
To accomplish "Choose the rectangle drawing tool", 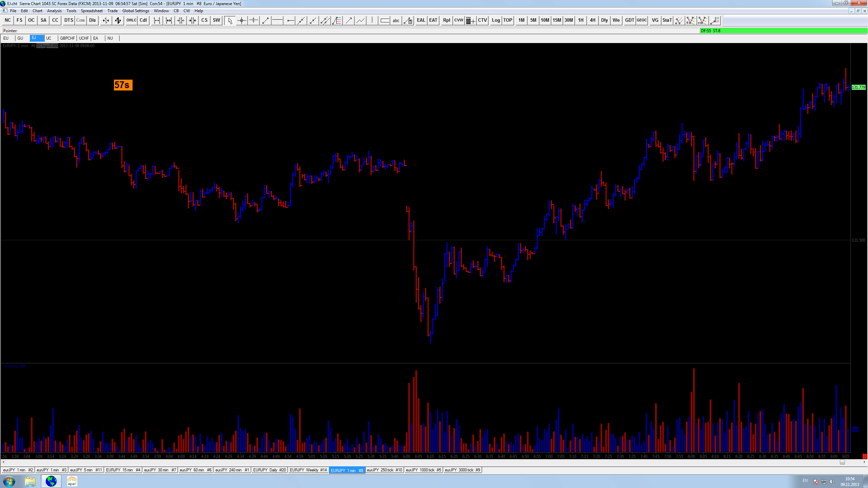I will pos(384,20).
